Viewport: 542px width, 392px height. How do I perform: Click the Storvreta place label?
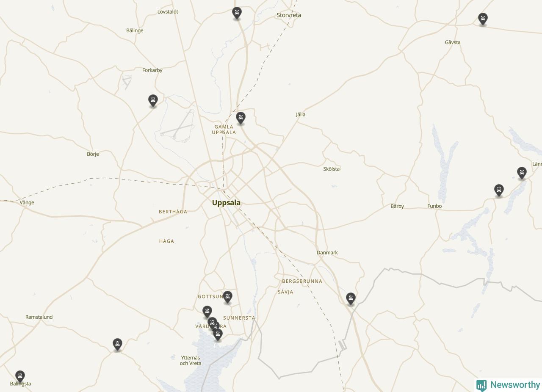(x=289, y=15)
